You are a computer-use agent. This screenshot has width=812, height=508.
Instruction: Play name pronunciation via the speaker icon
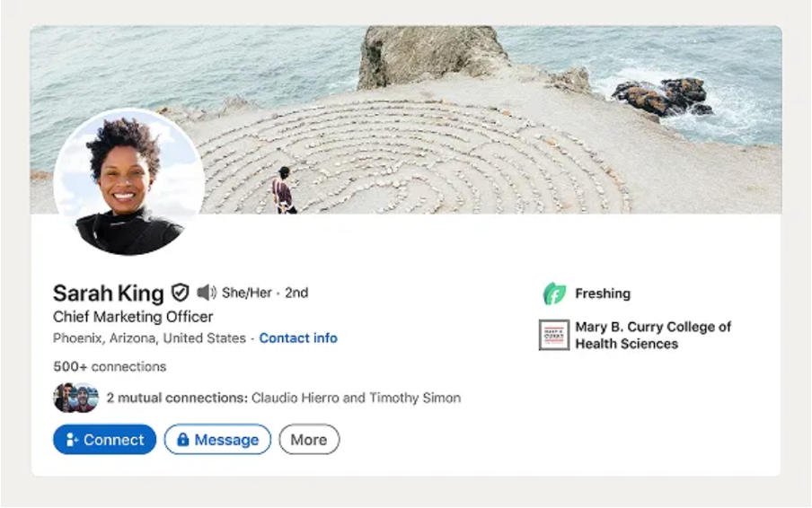[x=207, y=293]
